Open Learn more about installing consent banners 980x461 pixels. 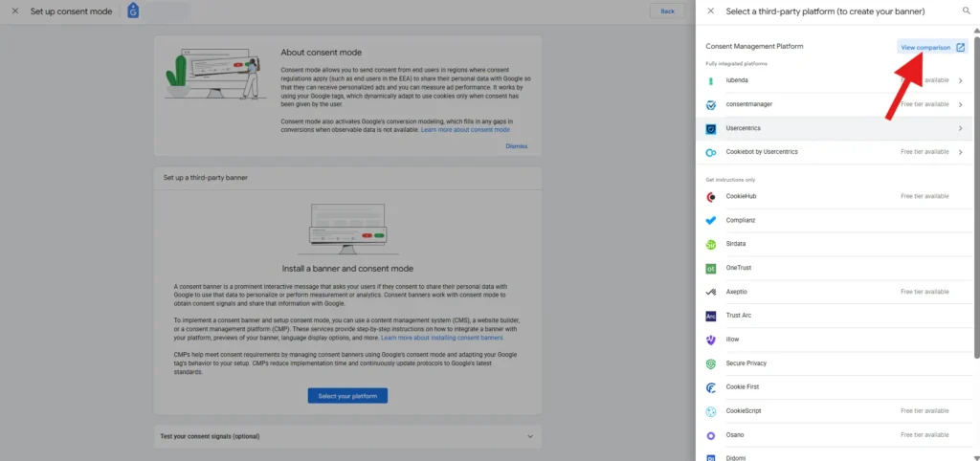coord(442,338)
